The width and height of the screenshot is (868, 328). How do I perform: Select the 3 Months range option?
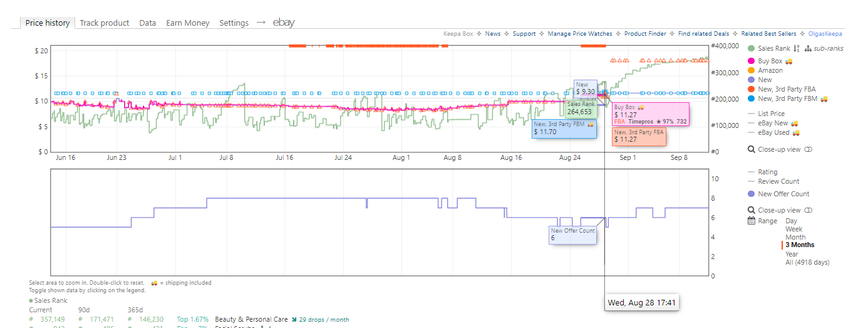800,245
